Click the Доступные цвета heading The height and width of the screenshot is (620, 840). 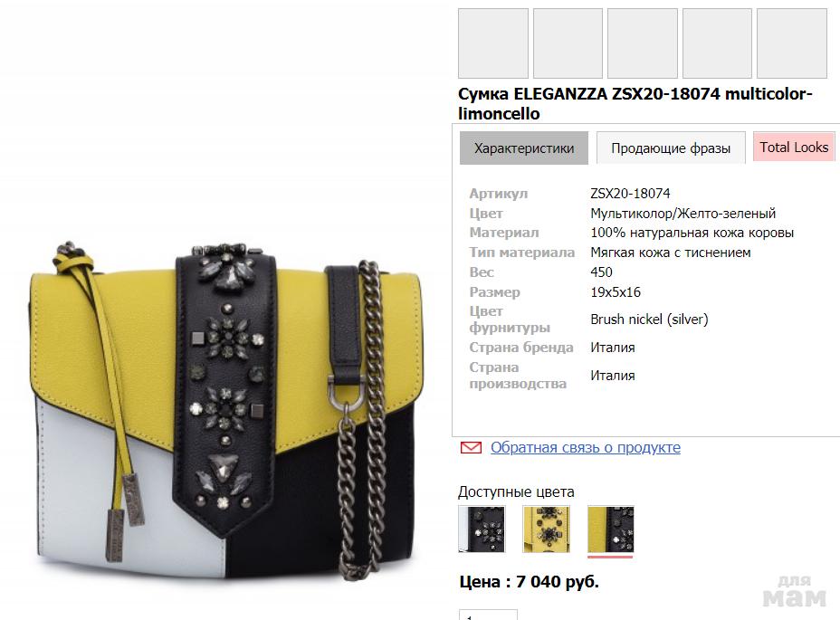(516, 492)
